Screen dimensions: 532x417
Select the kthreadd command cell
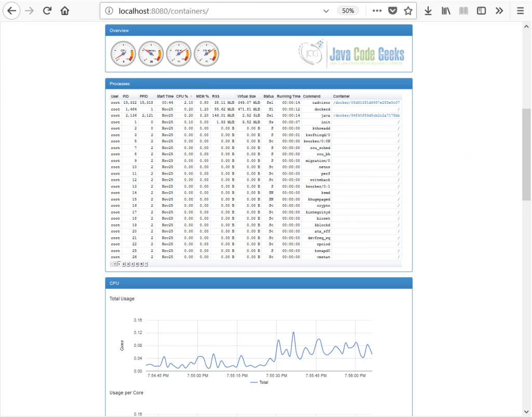click(321, 128)
